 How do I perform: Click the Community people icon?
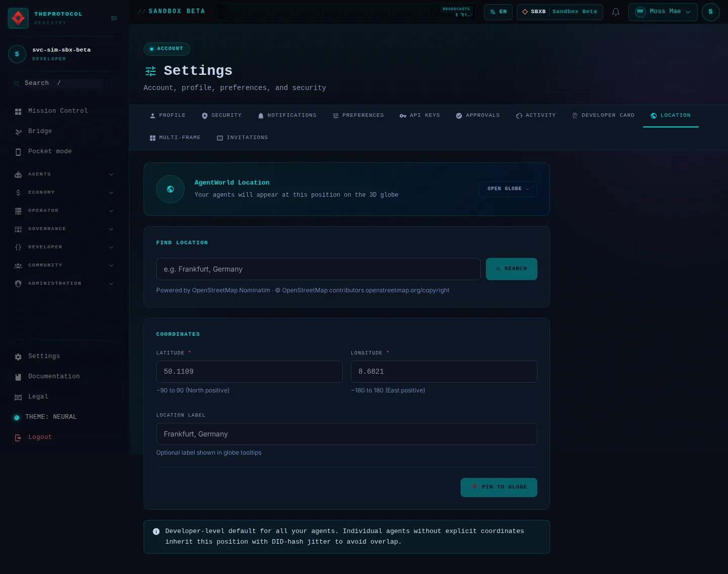pos(18,266)
